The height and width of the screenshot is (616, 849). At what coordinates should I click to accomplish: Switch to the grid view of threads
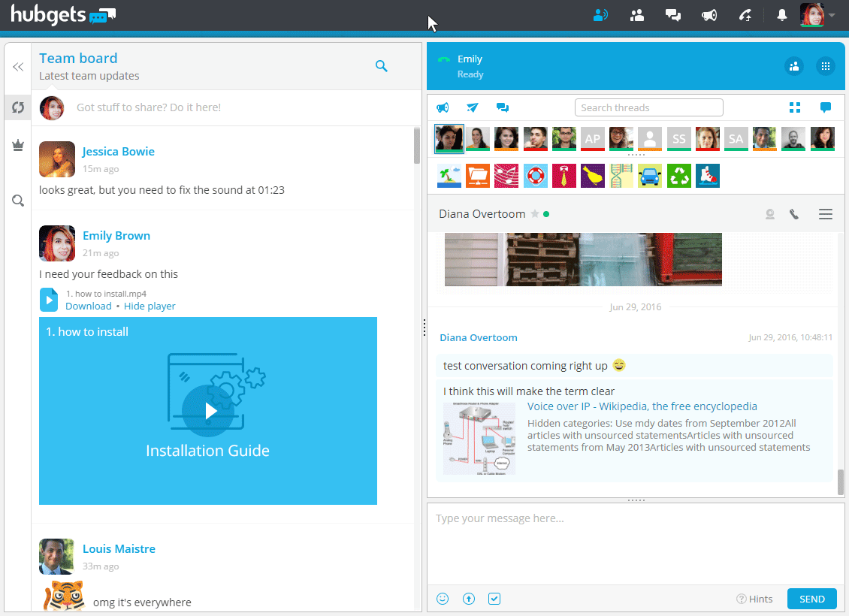pyautogui.click(x=795, y=107)
